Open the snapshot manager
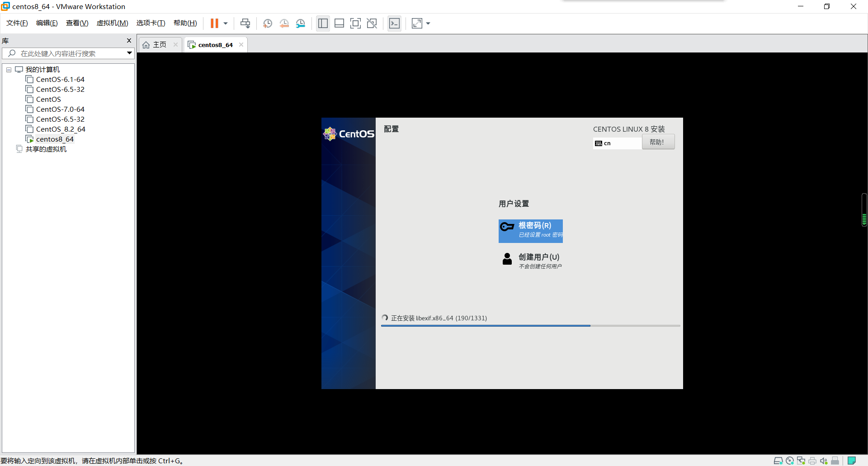Viewport: 868px width, 466px height. pyautogui.click(x=301, y=23)
